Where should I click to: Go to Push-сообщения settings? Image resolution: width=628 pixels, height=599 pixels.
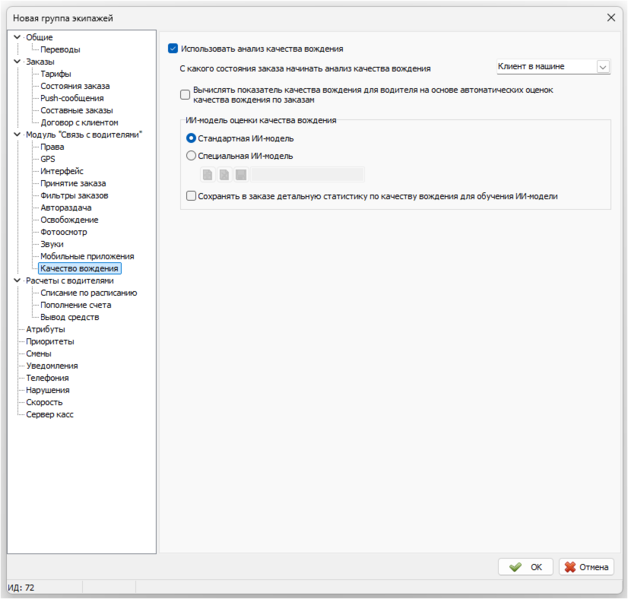click(x=72, y=98)
